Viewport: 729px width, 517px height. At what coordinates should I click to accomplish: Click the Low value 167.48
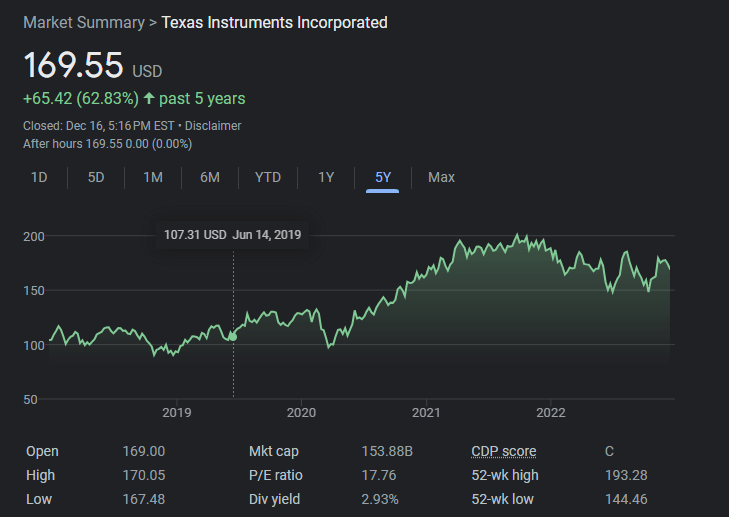pos(144,499)
